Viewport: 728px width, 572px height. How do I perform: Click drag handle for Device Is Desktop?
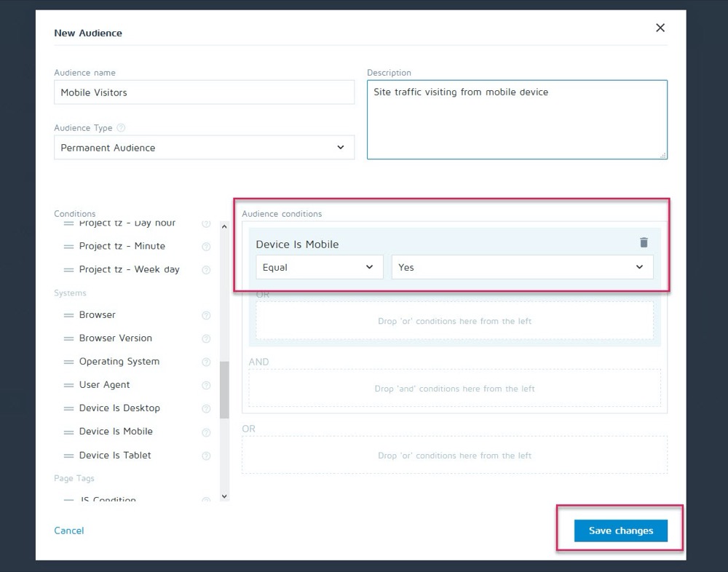(68, 408)
